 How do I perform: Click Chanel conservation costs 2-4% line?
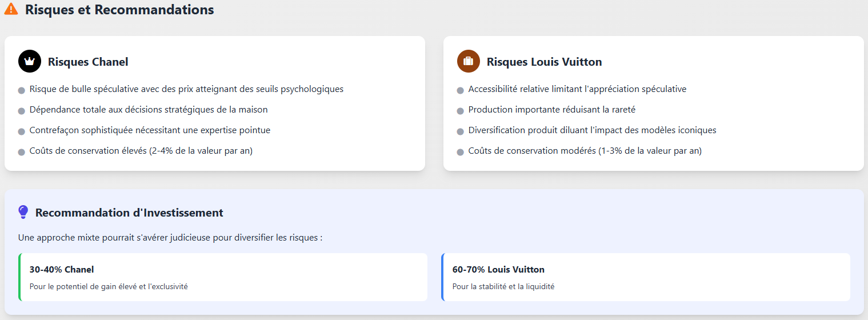tap(141, 151)
